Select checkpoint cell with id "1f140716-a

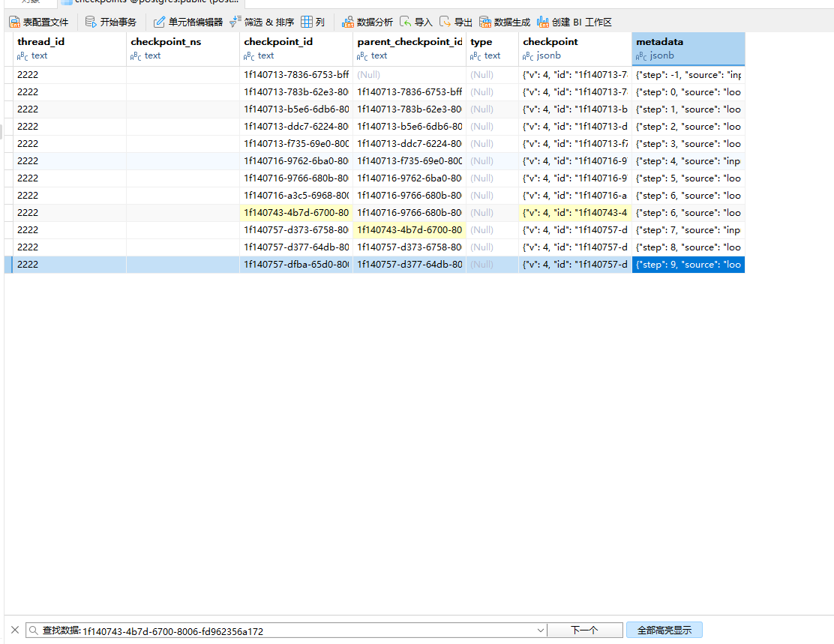(575, 195)
